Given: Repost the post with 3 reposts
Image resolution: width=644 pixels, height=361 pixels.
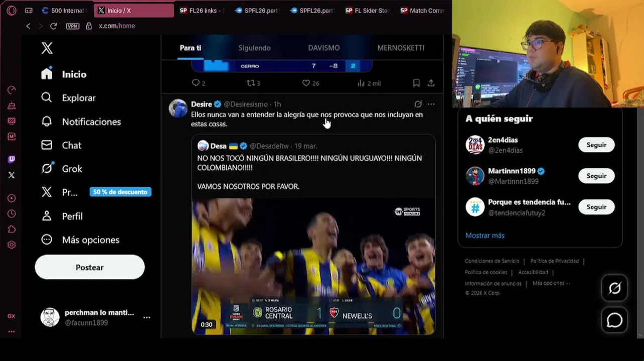Looking at the screenshot, I should click(x=253, y=83).
